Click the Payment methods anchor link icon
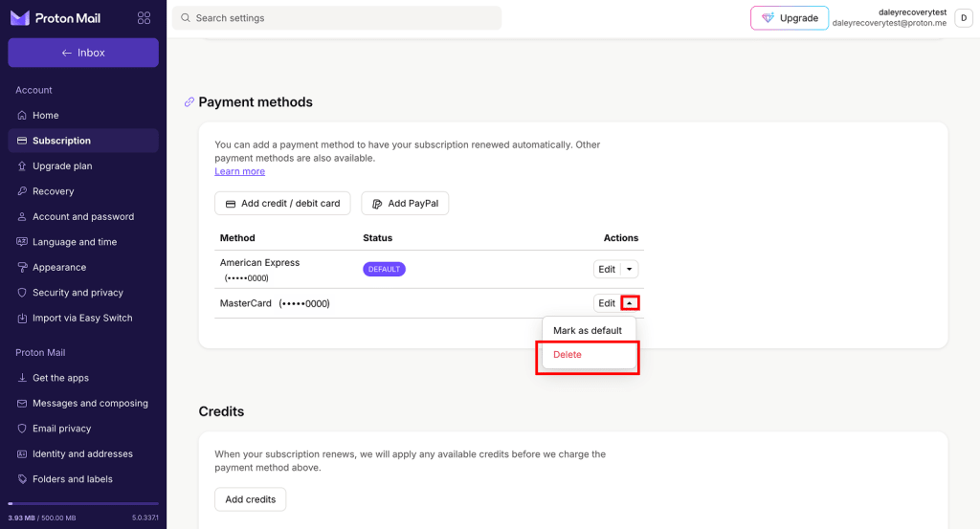 pos(189,102)
